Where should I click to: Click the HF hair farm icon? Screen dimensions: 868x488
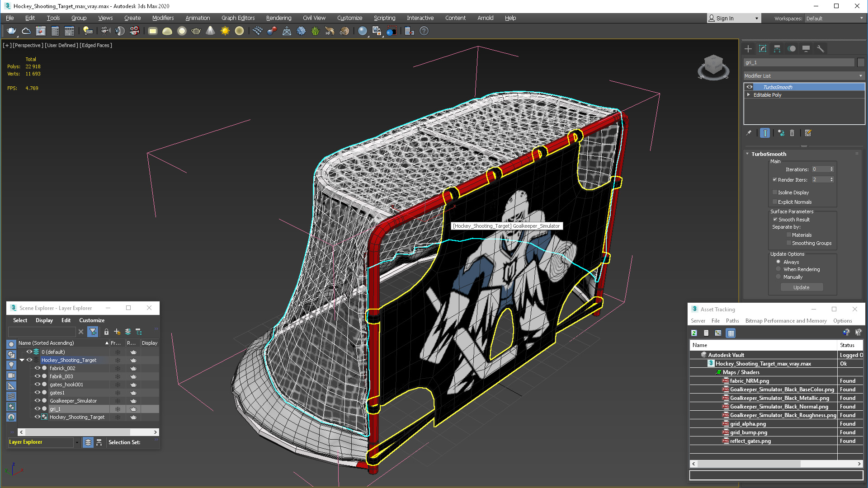330,31
